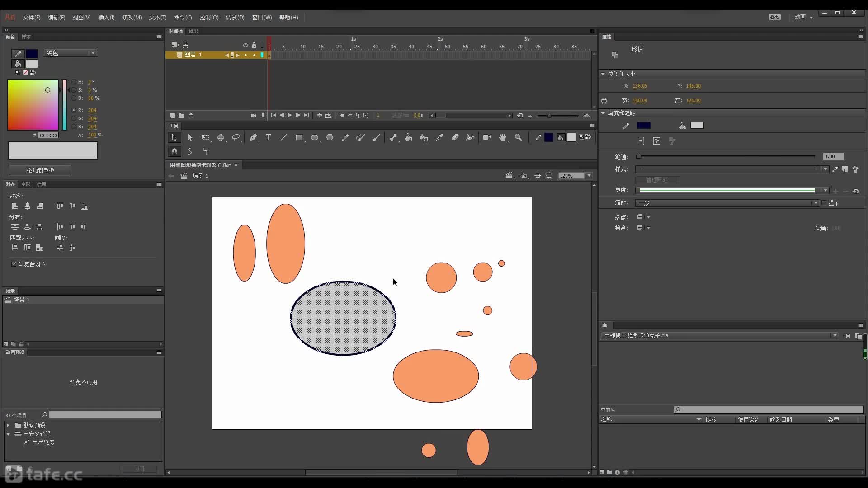Open the scale dropdown in properties
The image size is (868, 488).
(727, 203)
